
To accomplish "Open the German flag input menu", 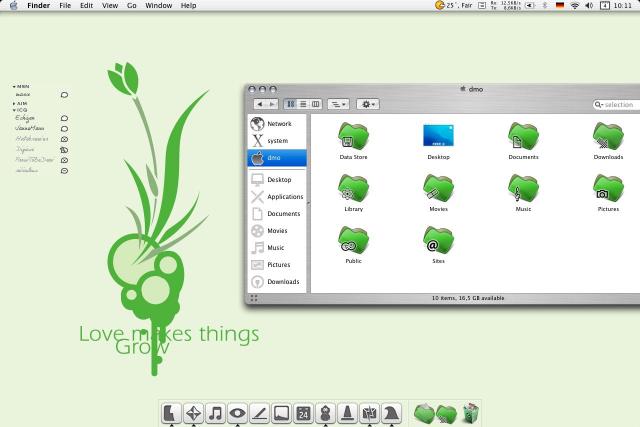I will click(560, 5).
